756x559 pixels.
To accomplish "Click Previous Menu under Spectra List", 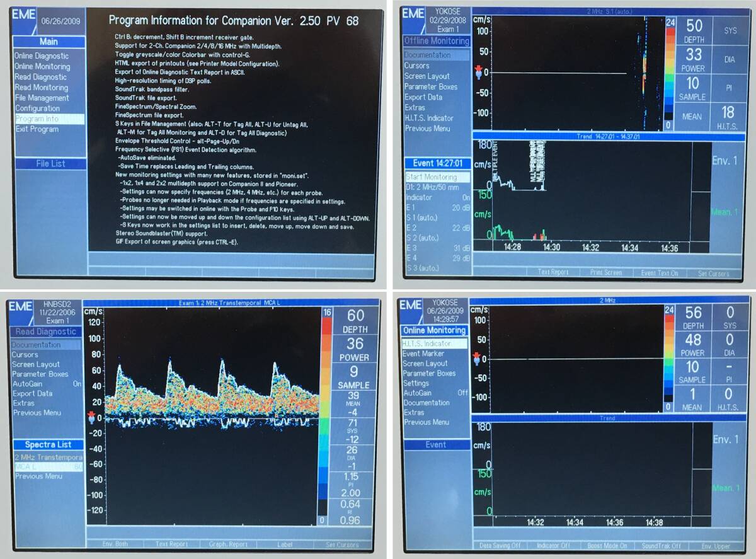I will 38,476.
